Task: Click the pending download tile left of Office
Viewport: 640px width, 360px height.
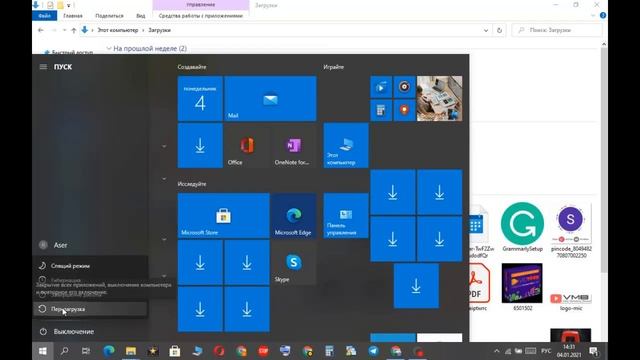Action: 200,146
